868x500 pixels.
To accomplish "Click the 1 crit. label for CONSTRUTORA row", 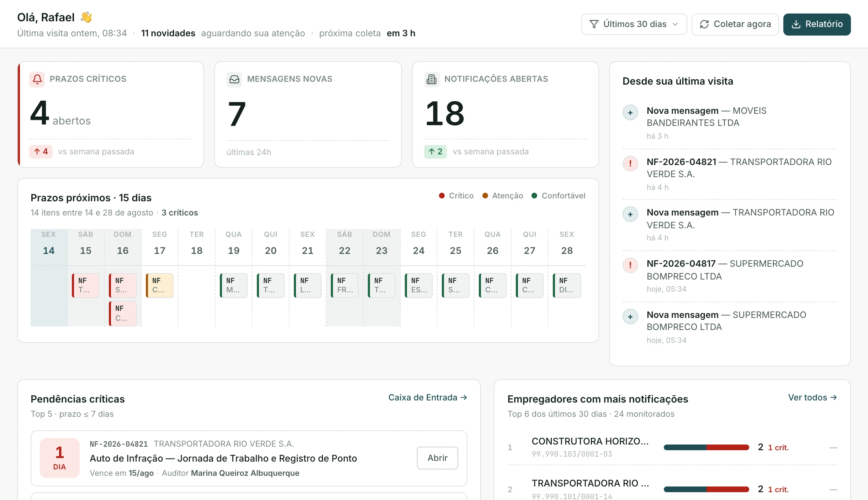I will click(778, 447).
